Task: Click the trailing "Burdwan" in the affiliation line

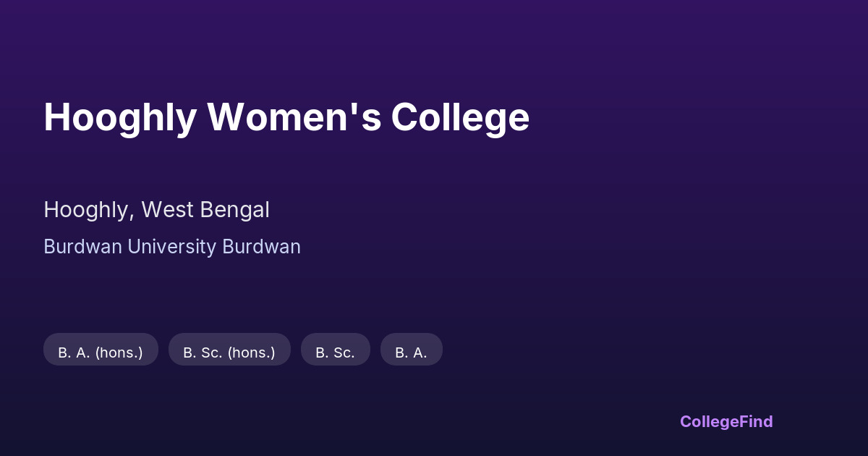Action: [x=261, y=247]
